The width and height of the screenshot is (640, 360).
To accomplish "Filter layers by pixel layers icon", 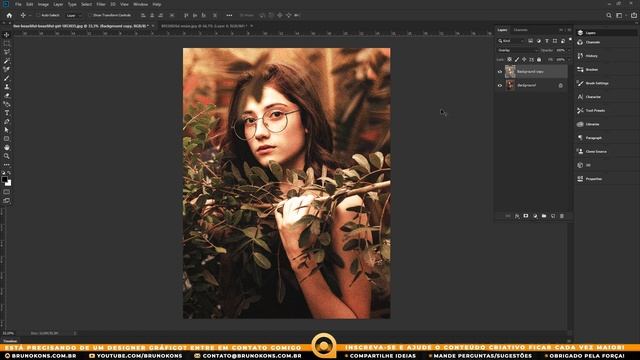I will [531, 41].
